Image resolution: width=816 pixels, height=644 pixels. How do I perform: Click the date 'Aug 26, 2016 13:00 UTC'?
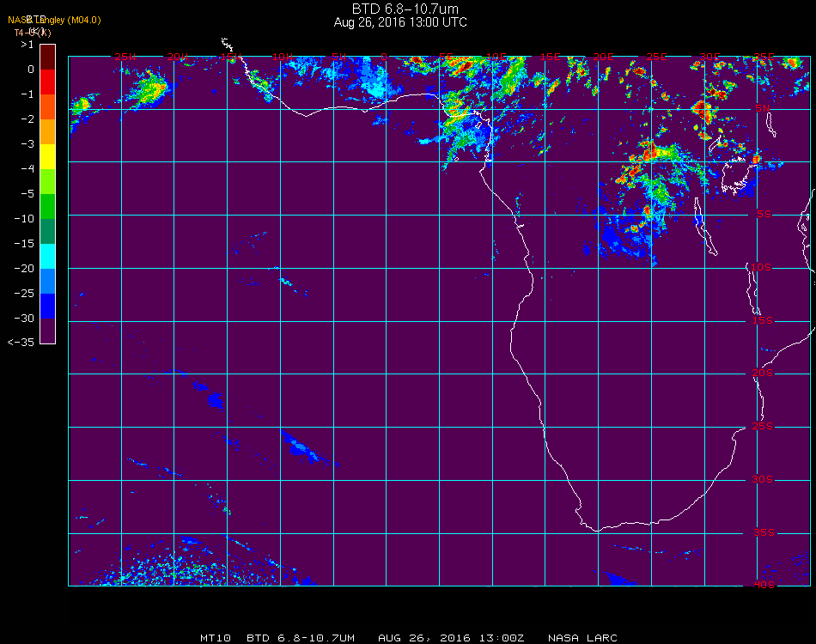click(x=400, y=22)
